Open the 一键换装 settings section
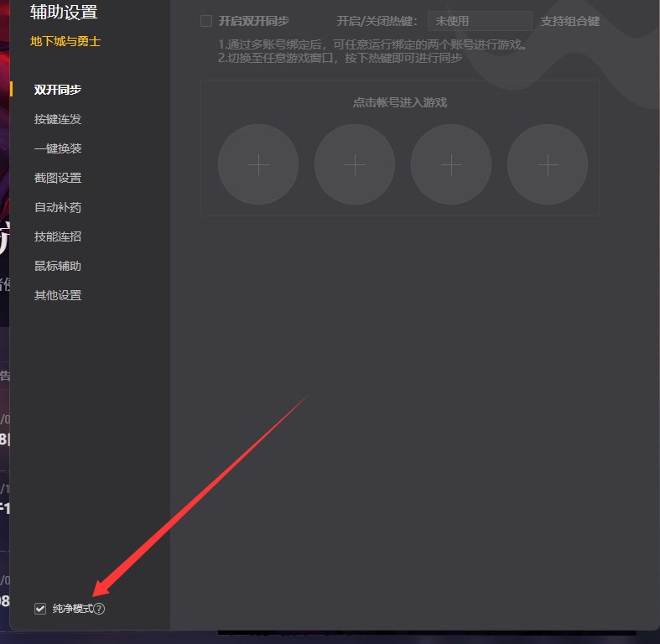The width and height of the screenshot is (660, 644). click(x=58, y=148)
